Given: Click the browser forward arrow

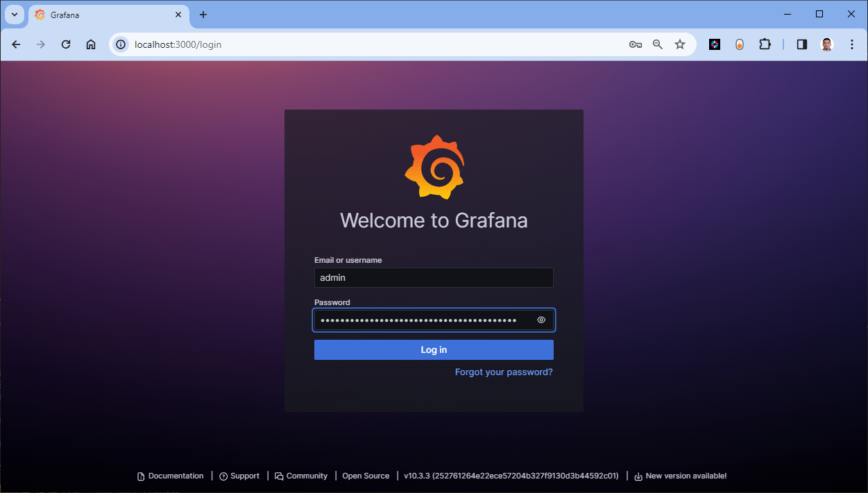Looking at the screenshot, I should 41,44.
